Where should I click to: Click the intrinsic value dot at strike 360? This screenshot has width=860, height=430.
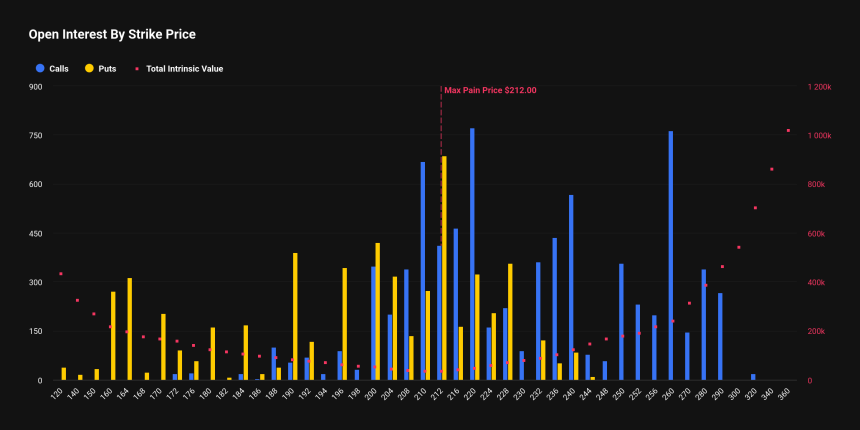click(788, 130)
